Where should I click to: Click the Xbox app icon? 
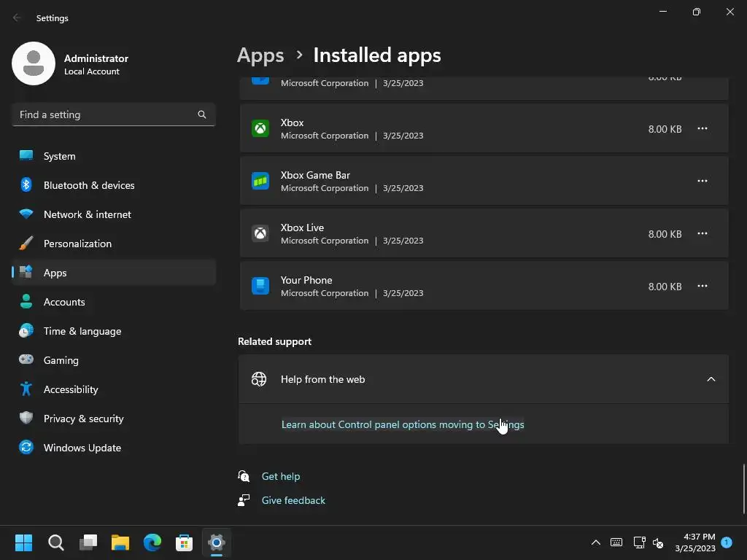click(x=260, y=129)
